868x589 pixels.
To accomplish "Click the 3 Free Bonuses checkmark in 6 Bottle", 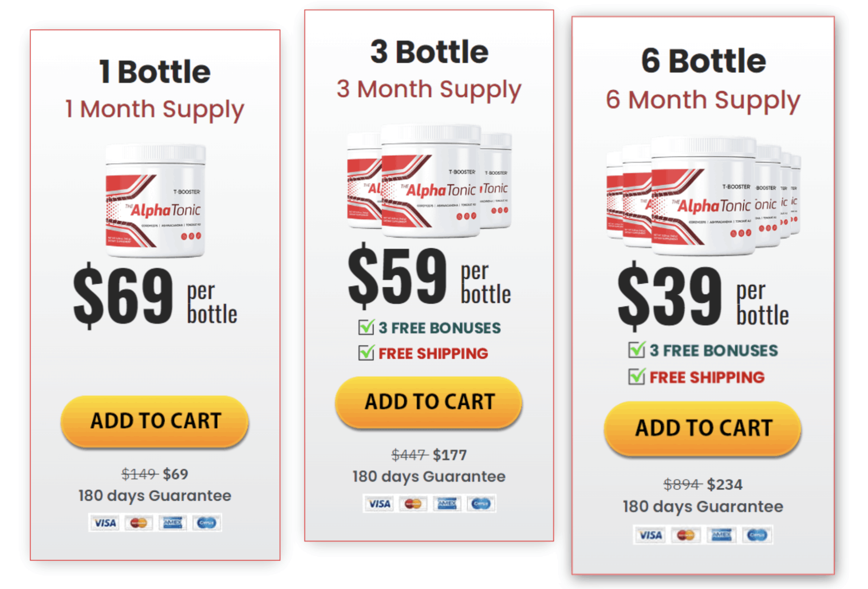I will pos(637,350).
